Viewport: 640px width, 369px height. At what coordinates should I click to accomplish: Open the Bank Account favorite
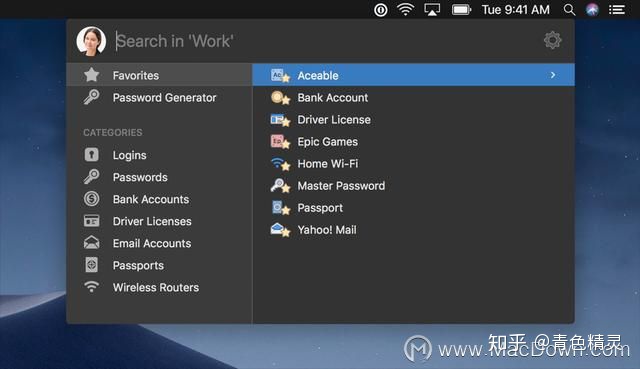pos(413,98)
